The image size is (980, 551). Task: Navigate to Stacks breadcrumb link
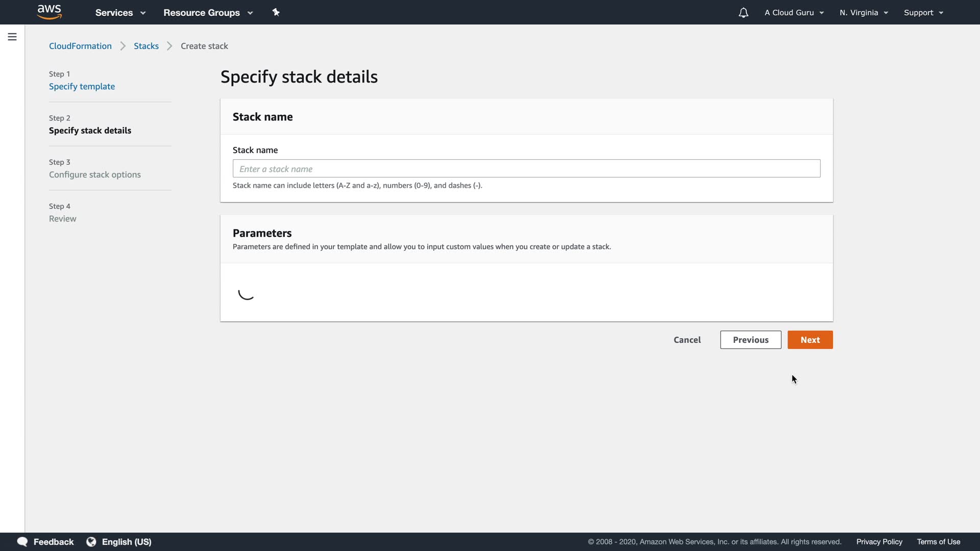click(x=146, y=46)
